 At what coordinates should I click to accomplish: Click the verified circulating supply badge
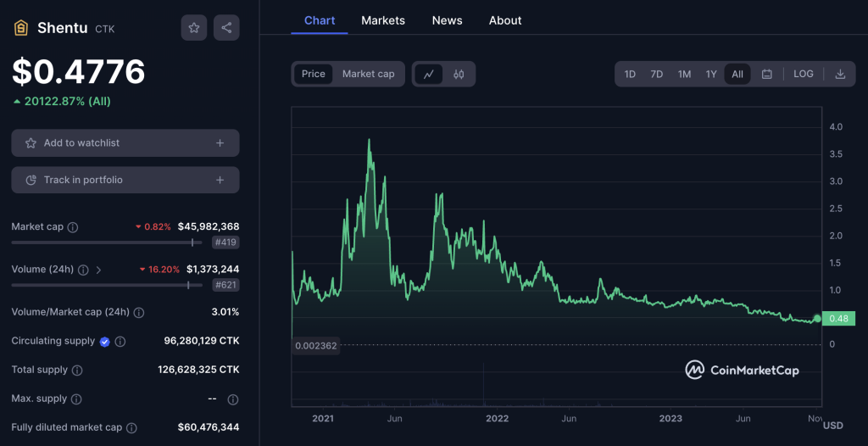pyautogui.click(x=104, y=342)
